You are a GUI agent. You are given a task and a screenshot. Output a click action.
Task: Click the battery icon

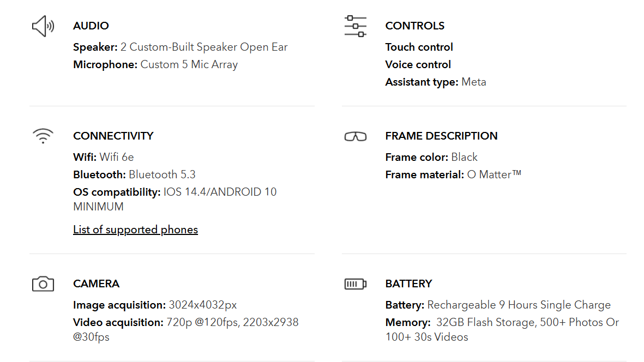pos(355,284)
